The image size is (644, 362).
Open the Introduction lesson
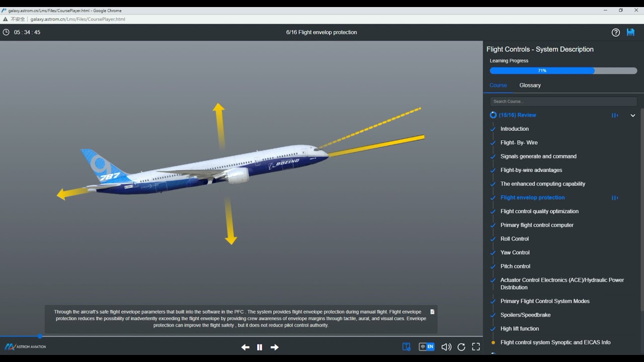514,129
